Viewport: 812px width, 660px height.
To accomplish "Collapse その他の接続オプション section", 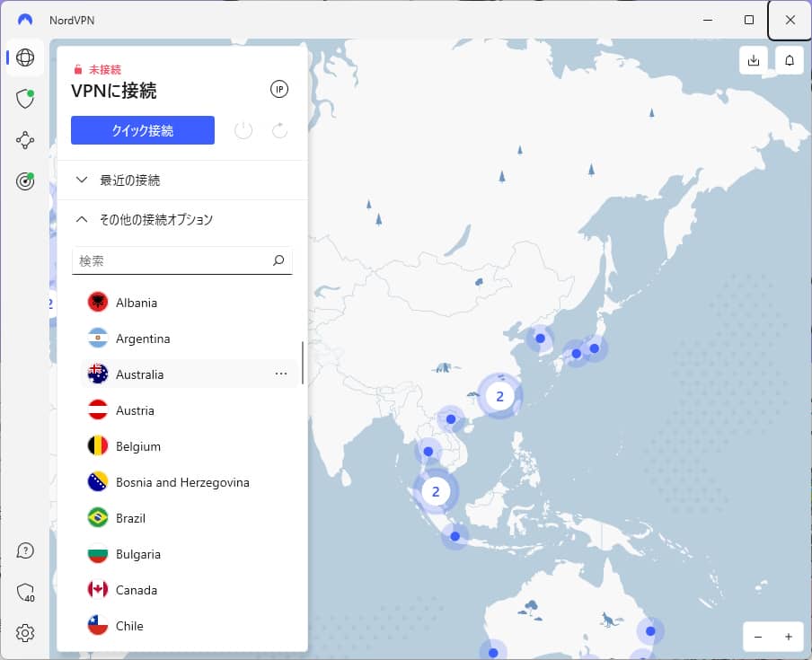I will [181, 219].
